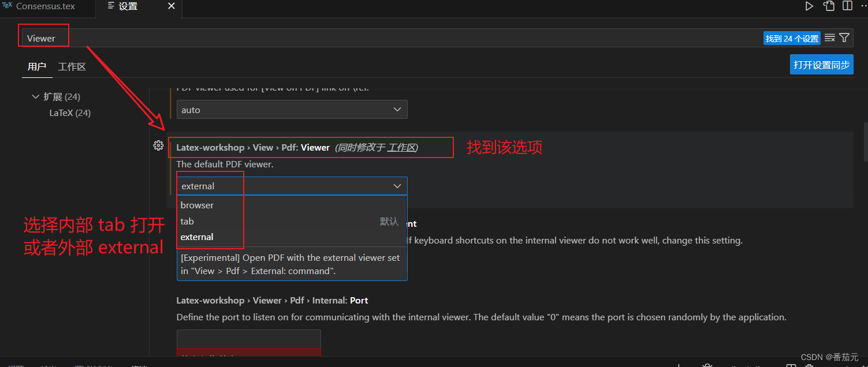Screen dimensions: 868x367
Task: Switch to the 用户 settings scope
Action: [37, 66]
